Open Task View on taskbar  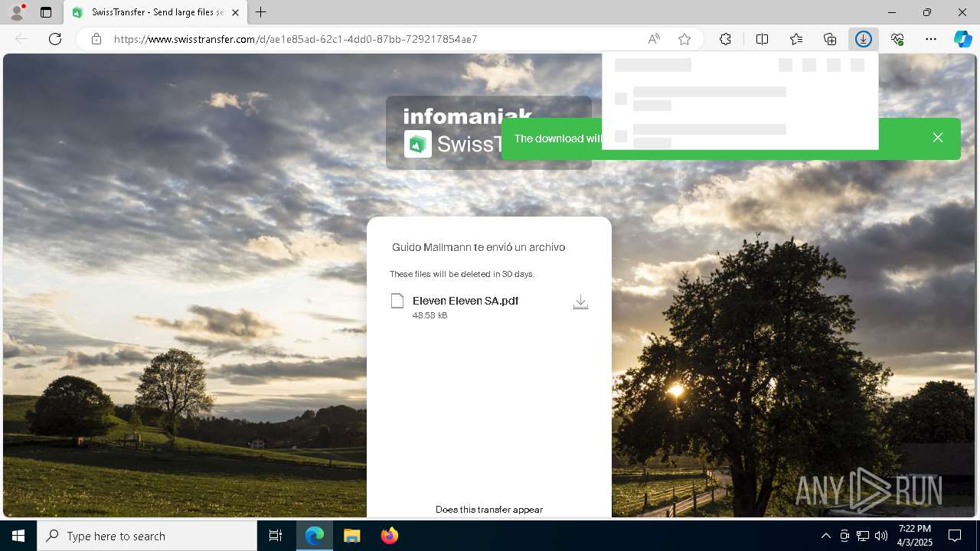pos(276,536)
